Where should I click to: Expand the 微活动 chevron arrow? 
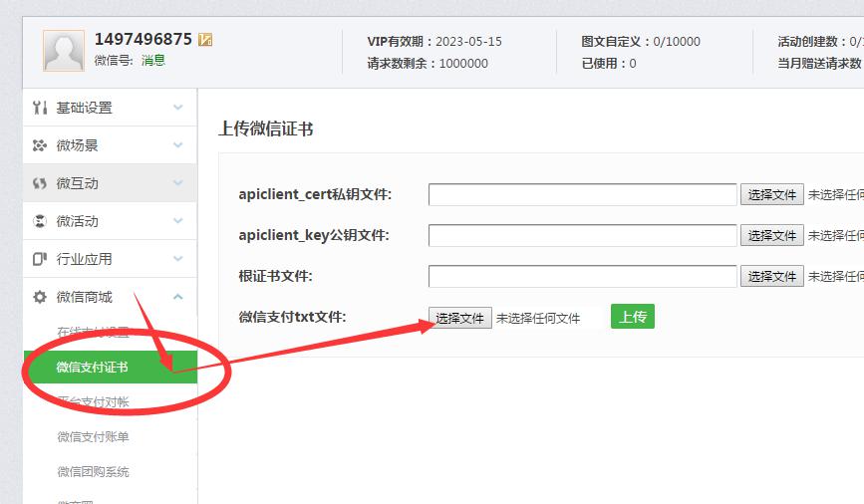(178, 221)
